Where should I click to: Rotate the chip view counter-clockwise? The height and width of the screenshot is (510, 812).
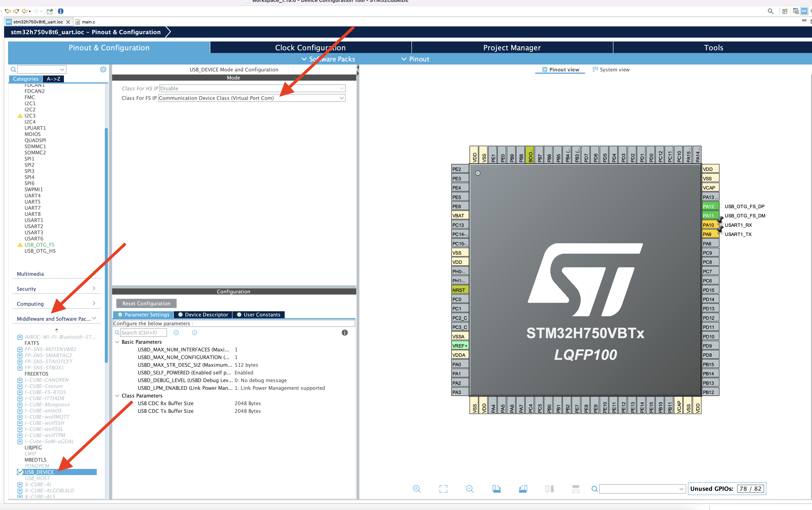point(523,489)
